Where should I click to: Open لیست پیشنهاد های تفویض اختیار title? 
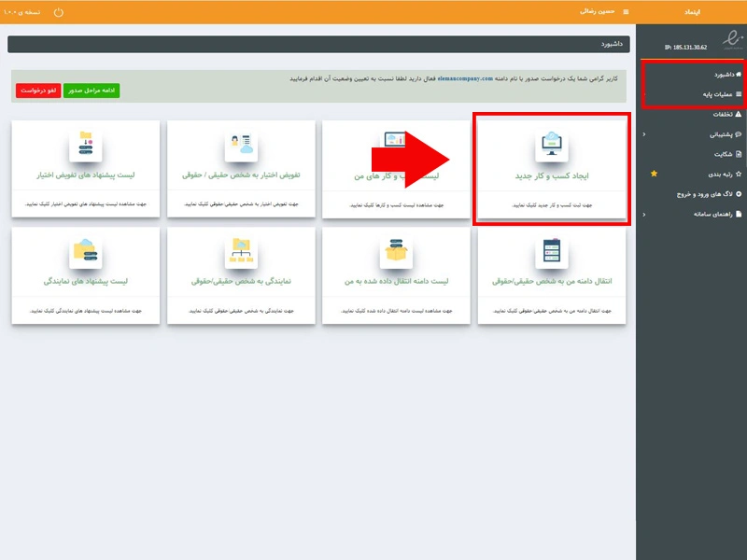(x=86, y=175)
